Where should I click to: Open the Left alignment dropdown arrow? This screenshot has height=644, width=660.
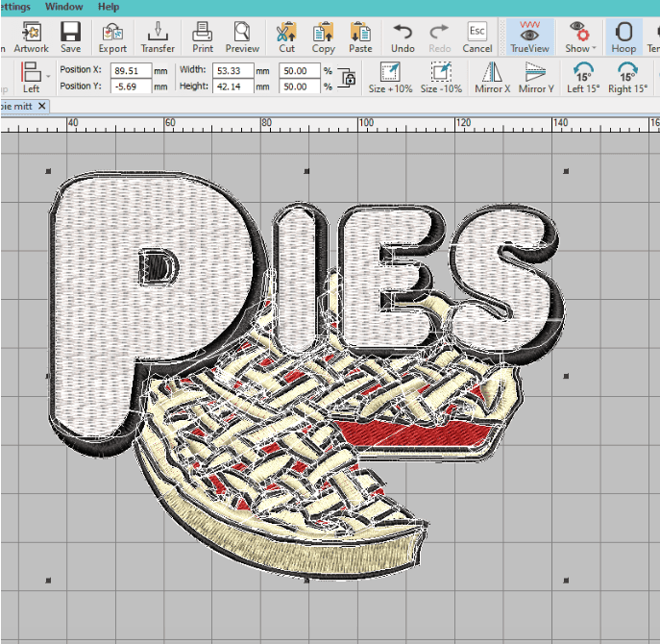(x=48, y=75)
